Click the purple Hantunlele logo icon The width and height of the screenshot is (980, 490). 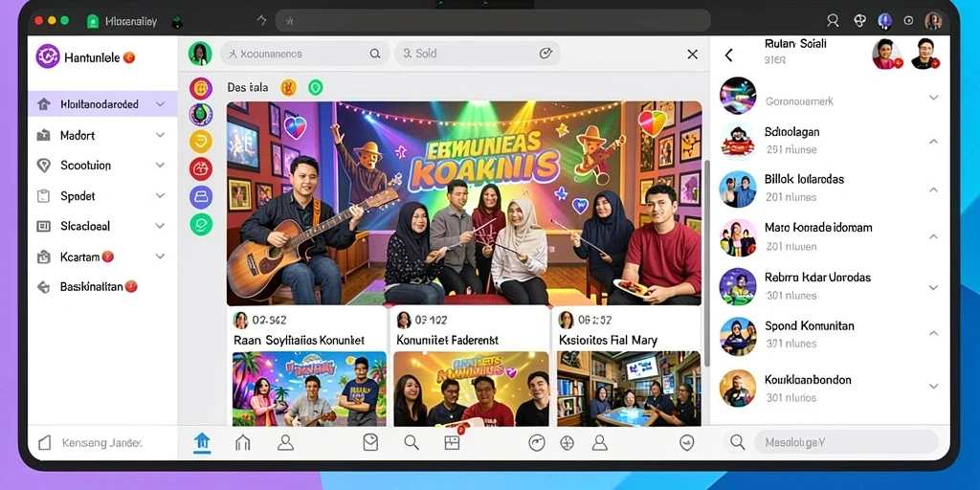click(x=48, y=56)
